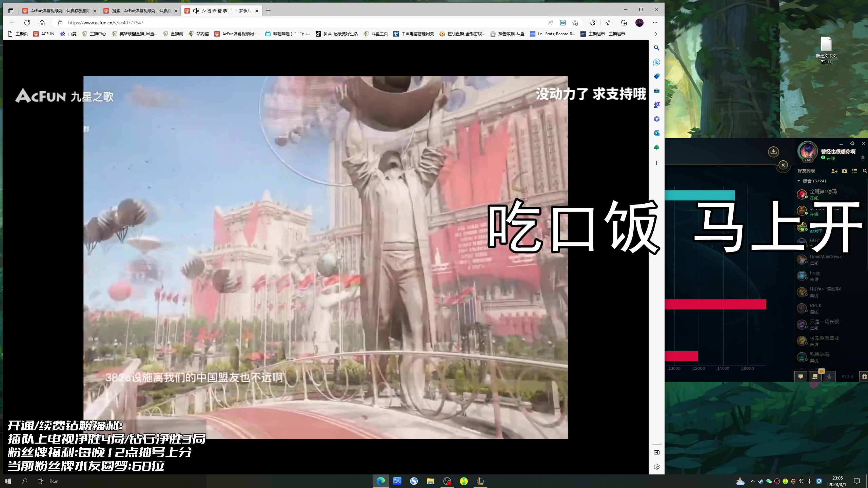
Task: Go to Edge home page
Action: point(42,23)
